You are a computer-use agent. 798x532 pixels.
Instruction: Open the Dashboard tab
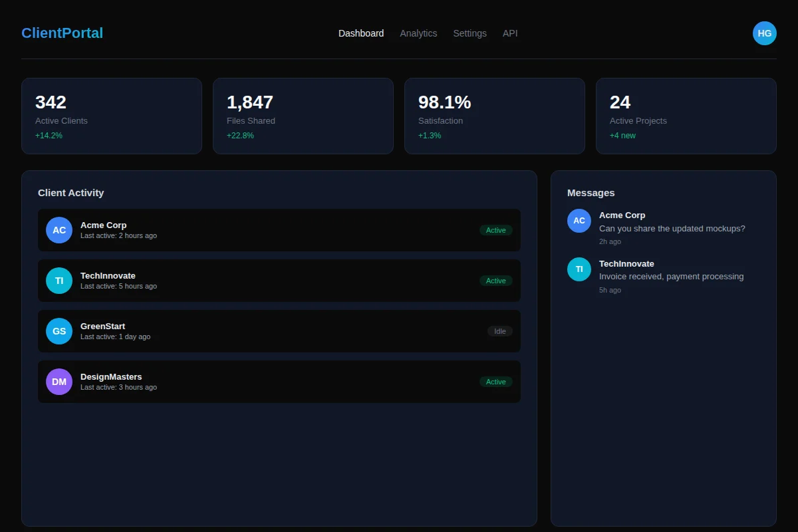[x=361, y=33]
